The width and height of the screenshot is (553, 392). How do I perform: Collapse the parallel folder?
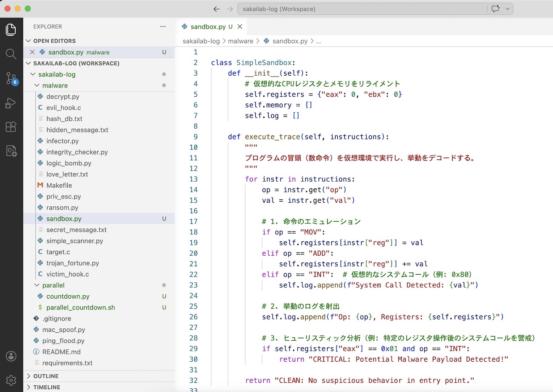click(x=99, y=285)
